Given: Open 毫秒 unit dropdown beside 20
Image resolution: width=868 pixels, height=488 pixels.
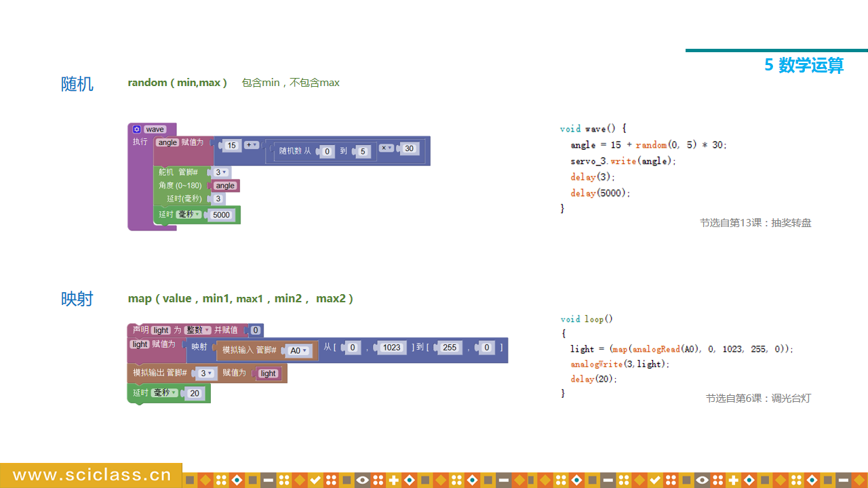Looking at the screenshot, I should coord(165,393).
